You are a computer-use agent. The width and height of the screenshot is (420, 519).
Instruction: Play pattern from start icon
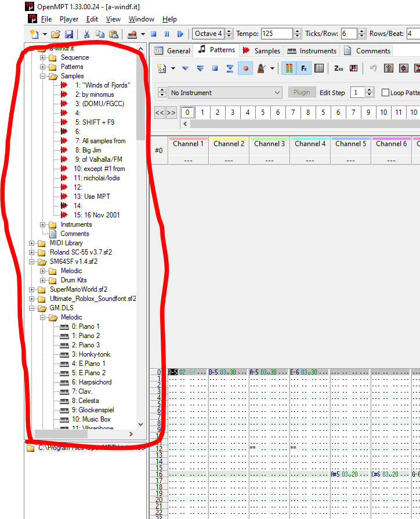[200, 68]
